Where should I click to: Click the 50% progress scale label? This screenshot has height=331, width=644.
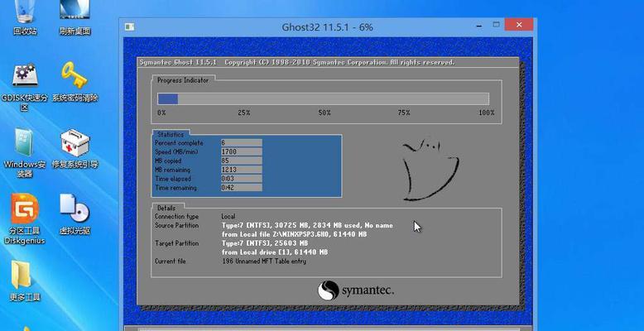(324, 113)
